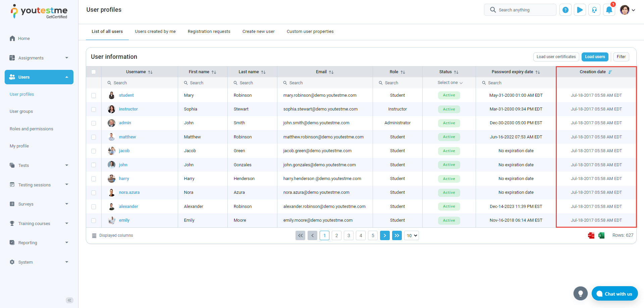
Task: Collapse the sidebar with double-chevron icon
Action: (69, 300)
